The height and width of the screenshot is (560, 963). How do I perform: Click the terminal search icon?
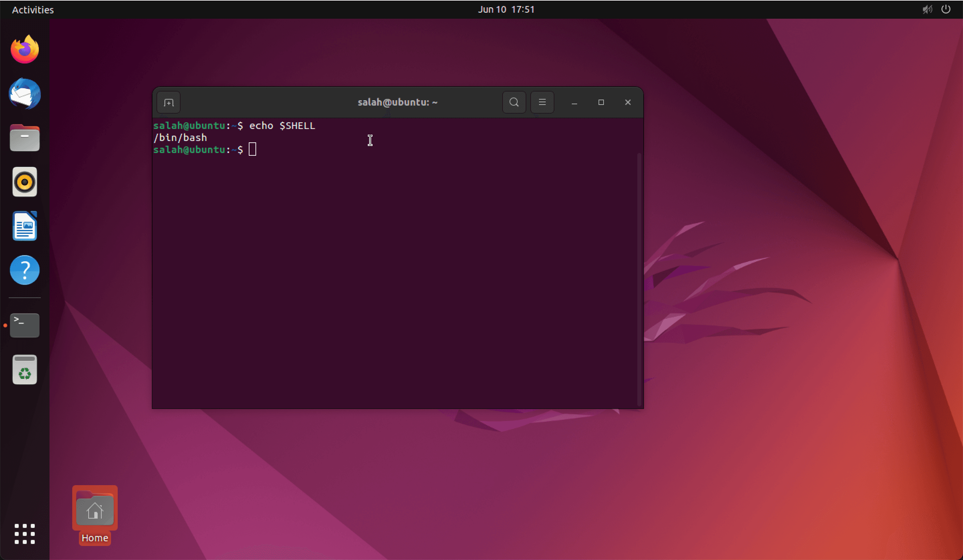pyautogui.click(x=514, y=102)
